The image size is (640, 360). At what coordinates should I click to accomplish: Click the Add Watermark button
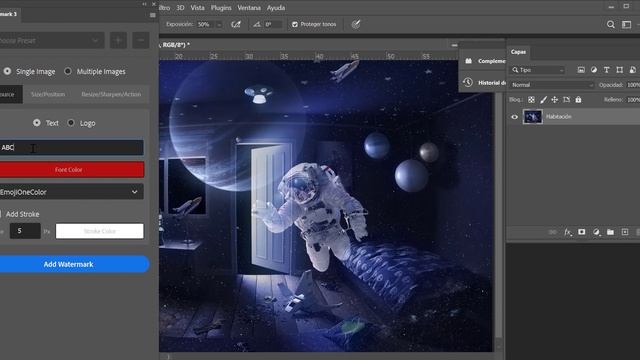click(74, 264)
